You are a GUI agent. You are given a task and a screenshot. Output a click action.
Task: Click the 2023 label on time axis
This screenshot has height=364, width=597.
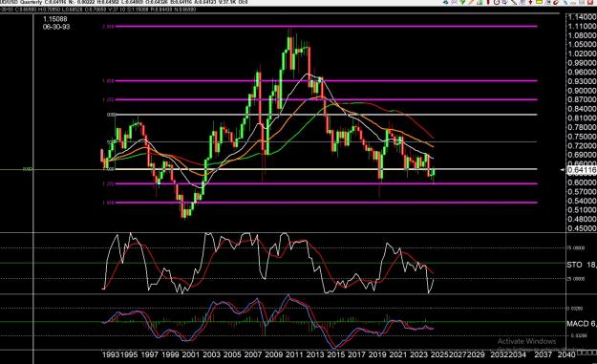(x=418, y=354)
